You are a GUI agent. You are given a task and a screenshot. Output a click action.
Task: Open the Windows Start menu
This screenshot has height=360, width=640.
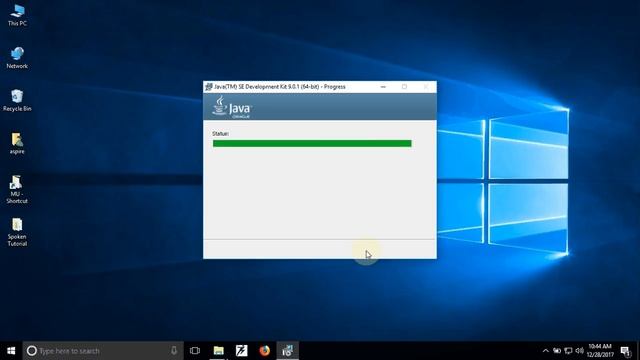(x=11, y=351)
